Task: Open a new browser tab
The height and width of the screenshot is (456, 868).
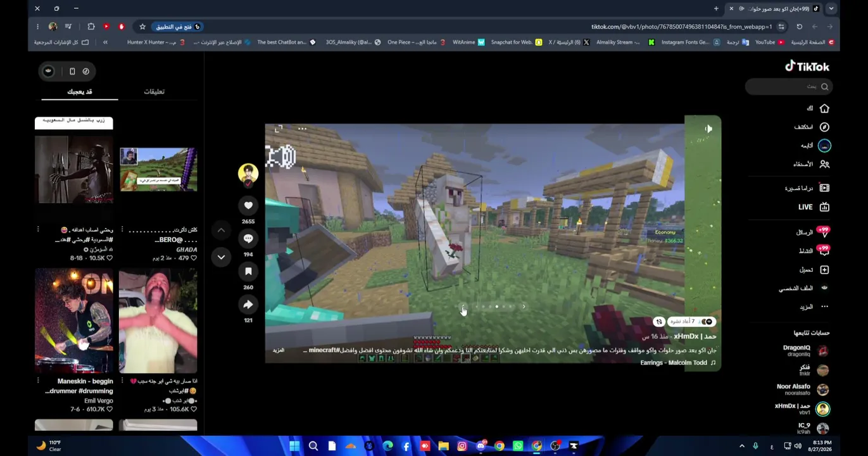Action: point(716,8)
